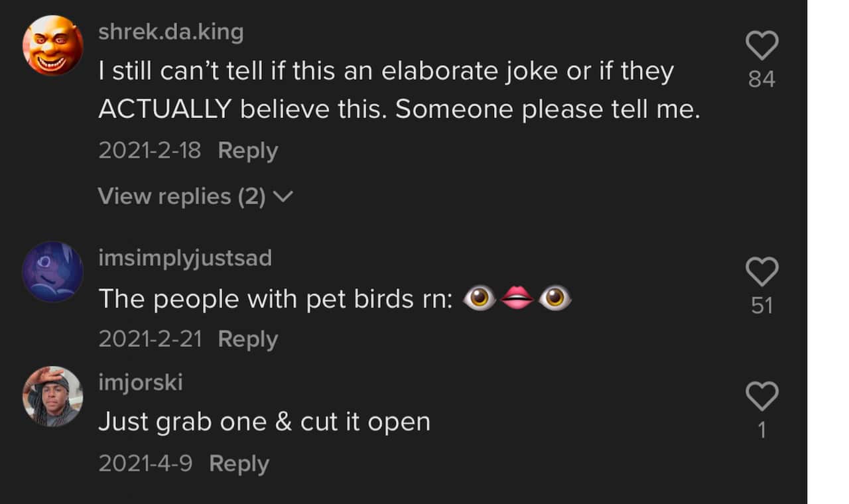This screenshot has width=849, height=504.
Task: Click imsimplyjustsad's profile picture
Action: 52,271
